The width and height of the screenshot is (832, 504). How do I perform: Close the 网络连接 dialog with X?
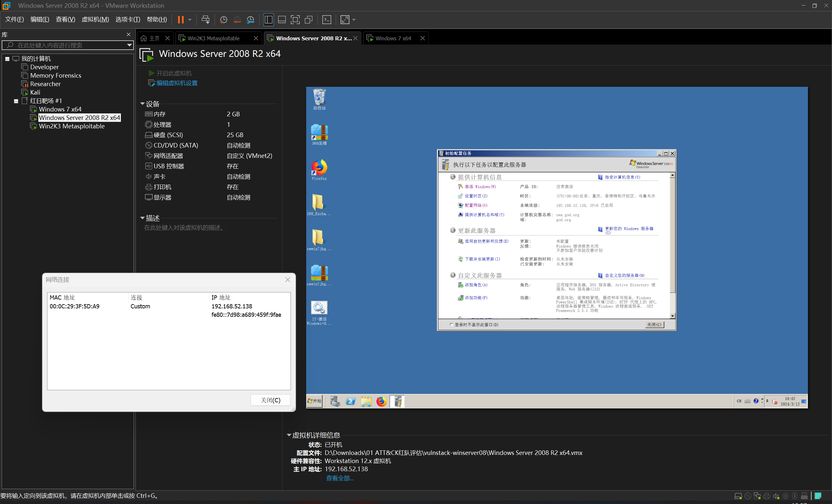(x=288, y=279)
